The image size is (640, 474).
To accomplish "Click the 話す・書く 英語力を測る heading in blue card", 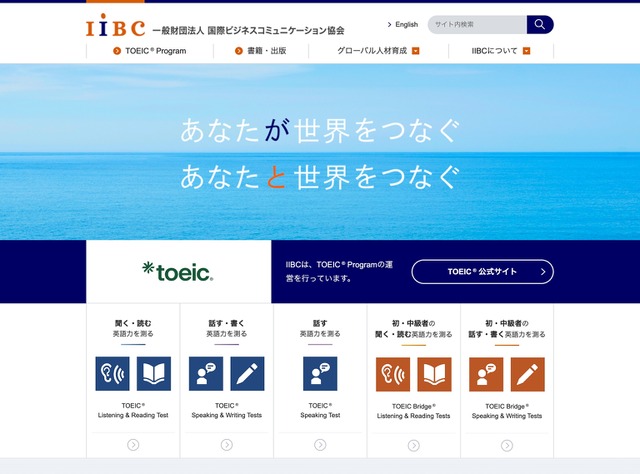I will (x=227, y=328).
